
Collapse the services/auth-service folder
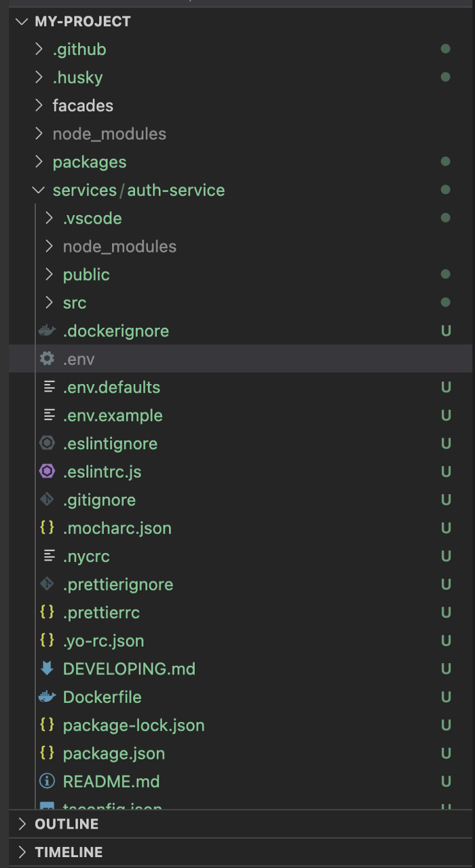[x=39, y=191]
